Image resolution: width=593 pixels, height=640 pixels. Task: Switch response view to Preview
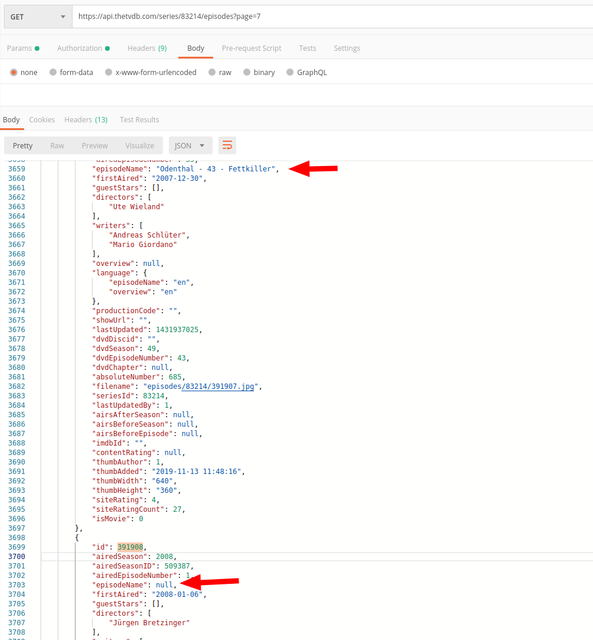pyautogui.click(x=95, y=146)
